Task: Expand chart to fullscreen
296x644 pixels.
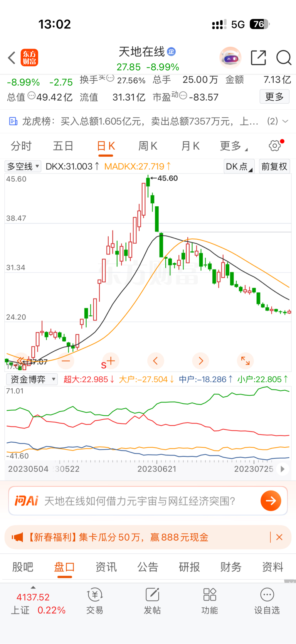Action: 245,361
